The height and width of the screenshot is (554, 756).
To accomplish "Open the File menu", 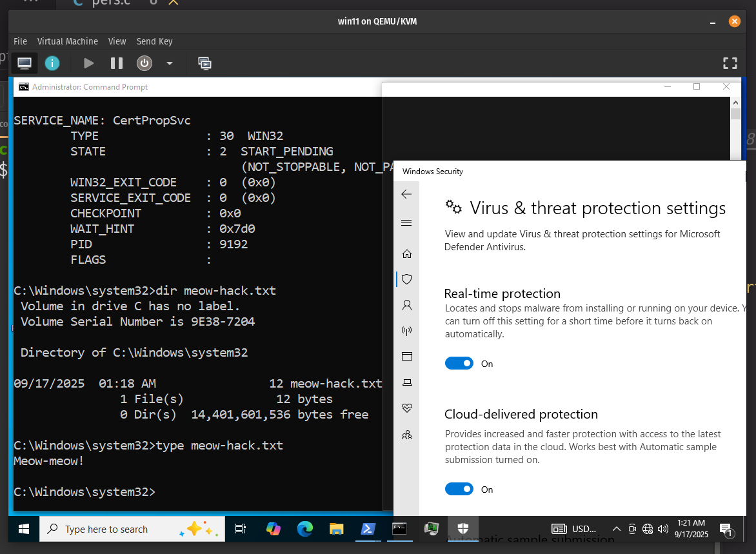I will pyautogui.click(x=20, y=41).
